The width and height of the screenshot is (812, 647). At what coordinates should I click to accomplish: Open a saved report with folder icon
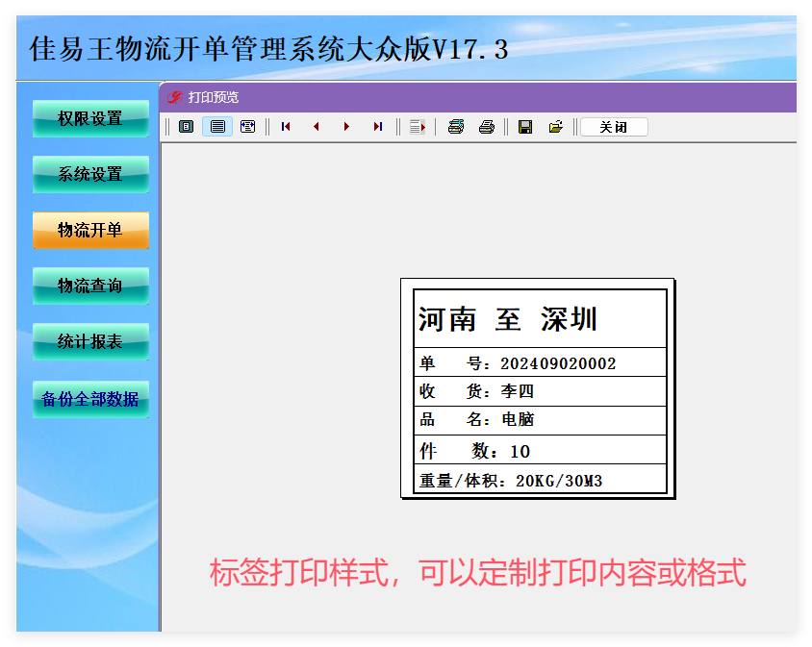point(556,127)
